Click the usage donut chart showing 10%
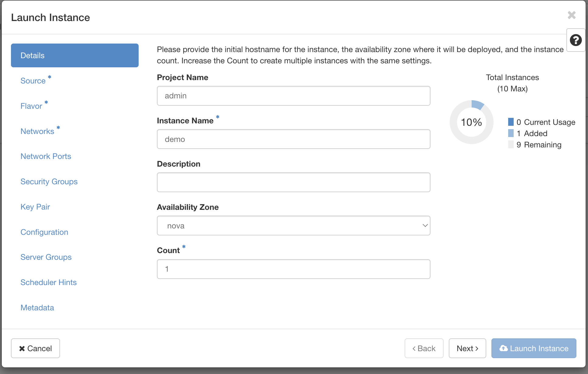588x374 pixels. pos(471,122)
